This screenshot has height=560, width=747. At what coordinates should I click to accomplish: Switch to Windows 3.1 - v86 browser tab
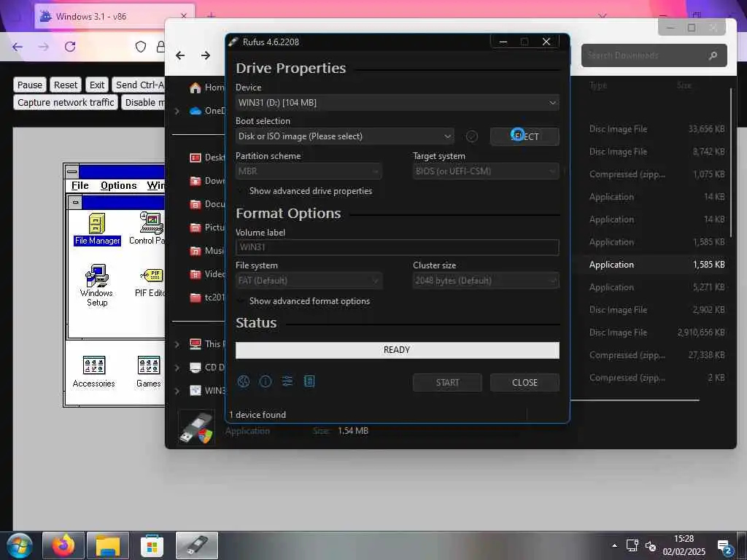(115, 16)
